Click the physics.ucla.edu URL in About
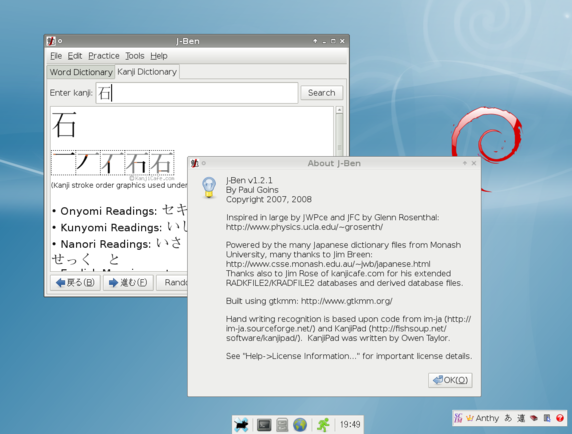 click(x=304, y=227)
